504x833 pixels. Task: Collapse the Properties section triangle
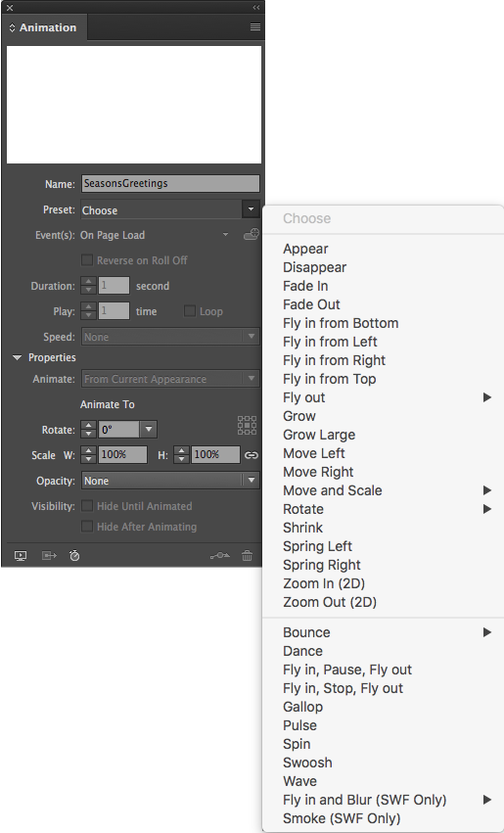pos(17,357)
